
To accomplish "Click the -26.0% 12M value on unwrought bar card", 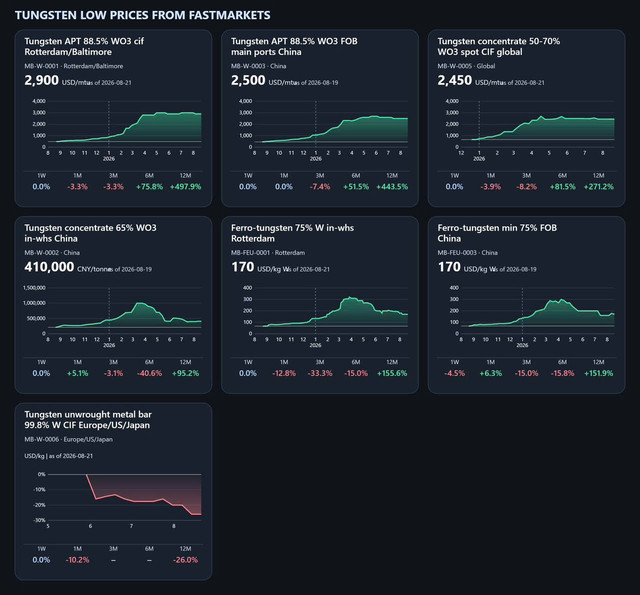I will coord(185,560).
